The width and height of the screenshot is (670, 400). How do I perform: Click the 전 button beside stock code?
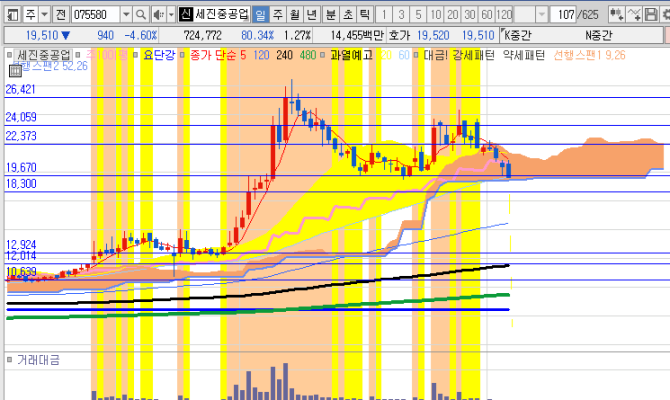(x=61, y=16)
